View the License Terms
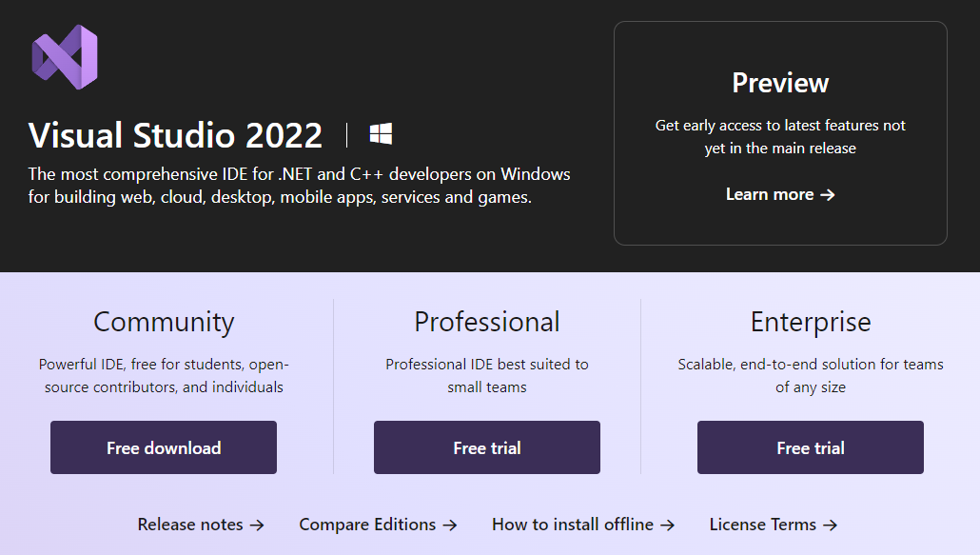The width and height of the screenshot is (980, 555). 761,525
